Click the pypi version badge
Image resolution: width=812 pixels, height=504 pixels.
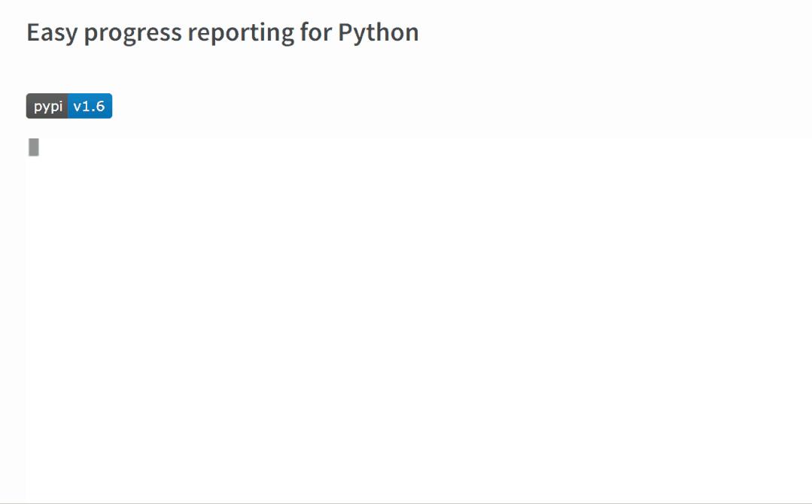(69, 106)
